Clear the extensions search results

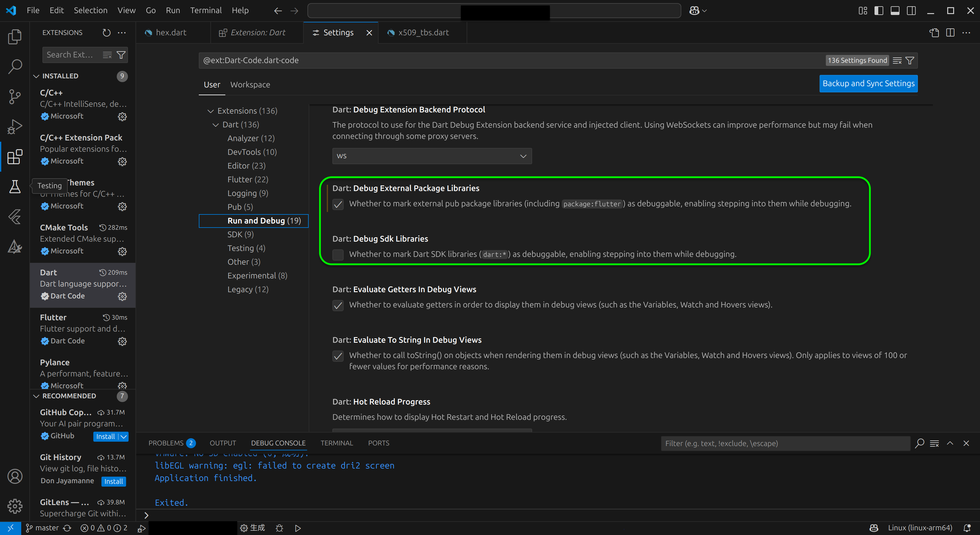(107, 55)
